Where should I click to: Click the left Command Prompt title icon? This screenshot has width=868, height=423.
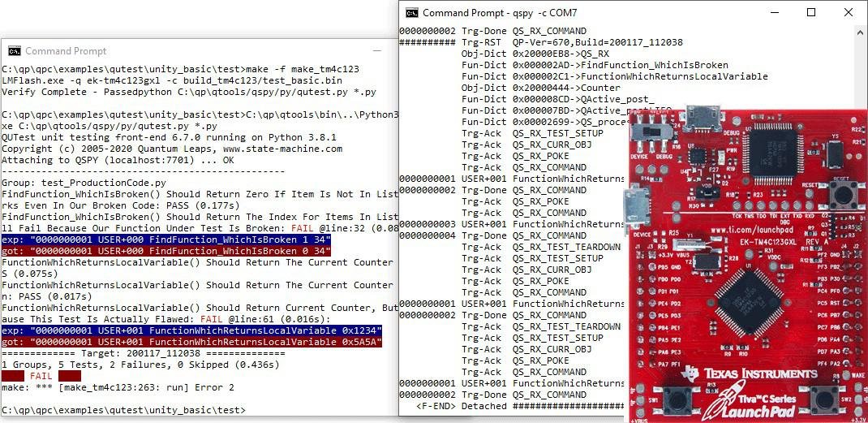coord(15,51)
